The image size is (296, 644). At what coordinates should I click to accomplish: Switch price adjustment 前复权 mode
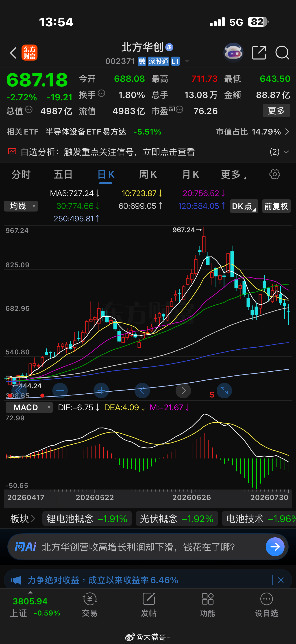[276, 206]
